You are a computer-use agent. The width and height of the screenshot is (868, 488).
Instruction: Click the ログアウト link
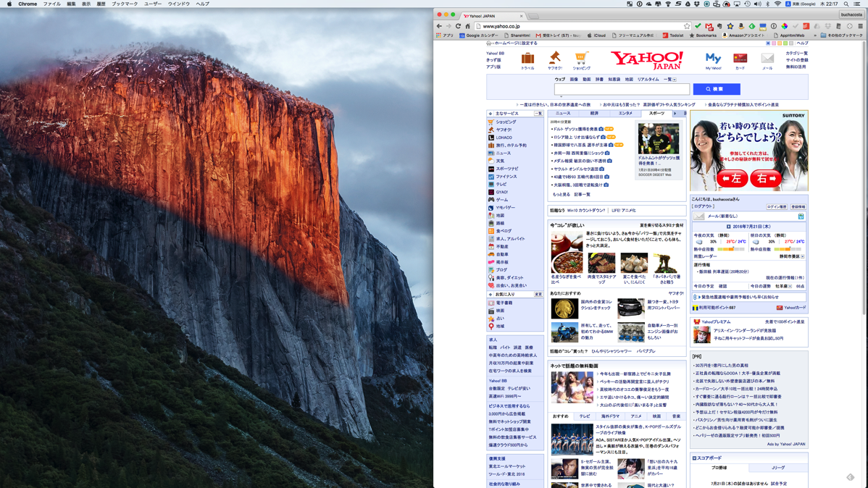click(704, 206)
